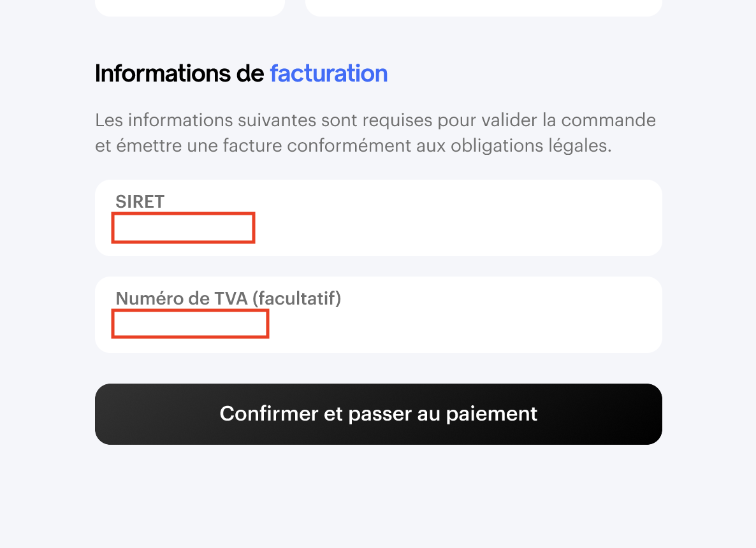The width and height of the screenshot is (756, 548).
Task: Select the red-outlined TVA entry box
Action: [190, 324]
